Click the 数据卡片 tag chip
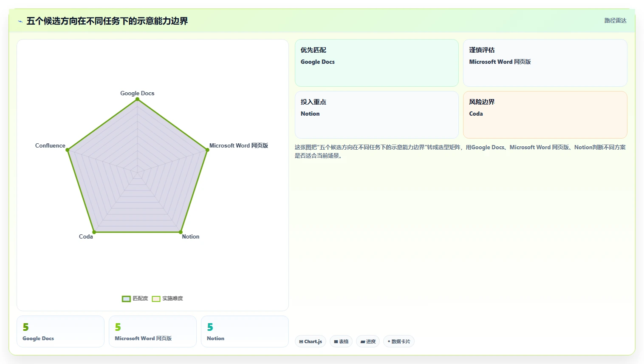Image resolution: width=644 pixels, height=364 pixels. [399, 341]
